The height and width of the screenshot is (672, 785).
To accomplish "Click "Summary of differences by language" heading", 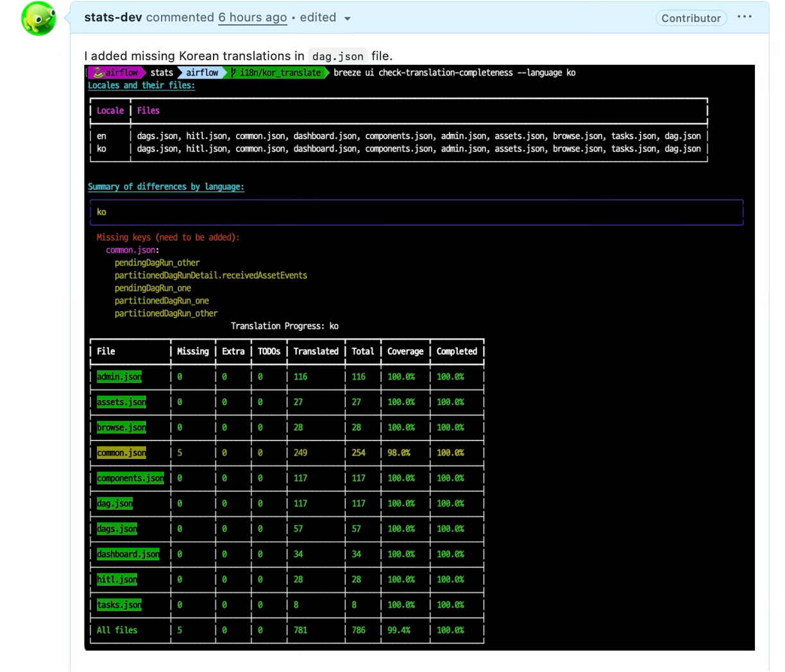I will [165, 187].
